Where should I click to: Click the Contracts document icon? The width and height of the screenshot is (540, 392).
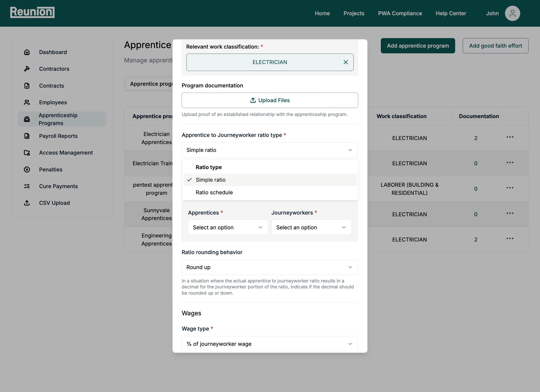(27, 86)
